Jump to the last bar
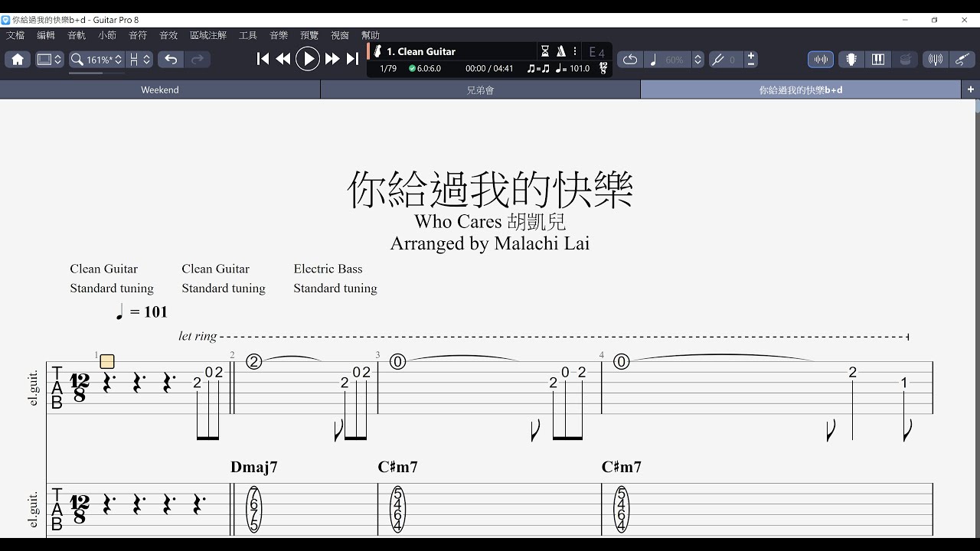Screen dimensions: 980x551 click(x=352, y=59)
